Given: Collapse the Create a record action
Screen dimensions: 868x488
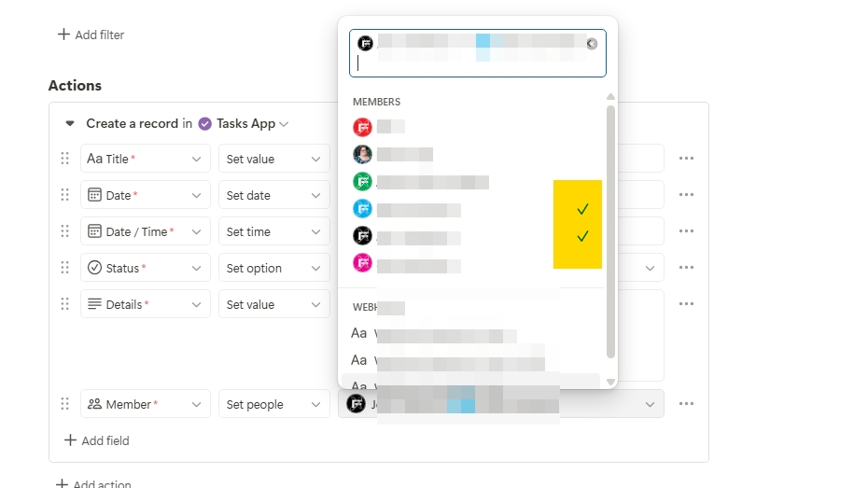Looking at the screenshot, I should (69, 123).
